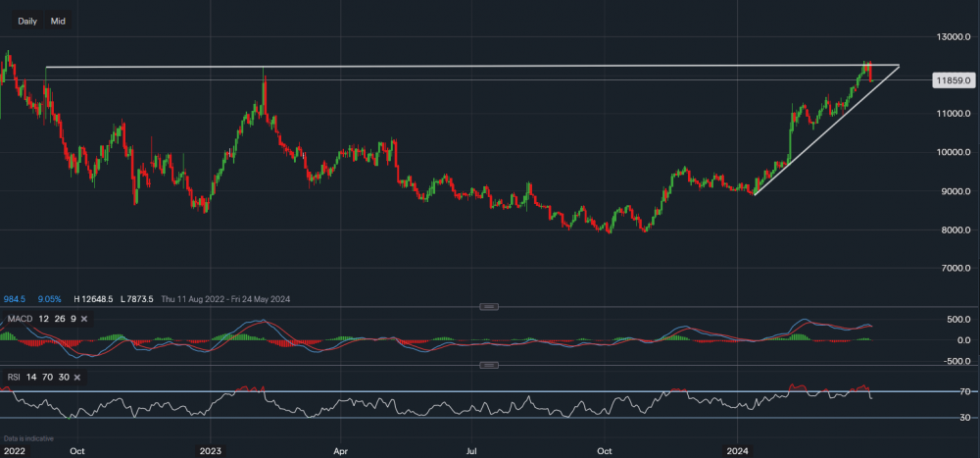Click the 2024 label on time axis

(x=739, y=451)
